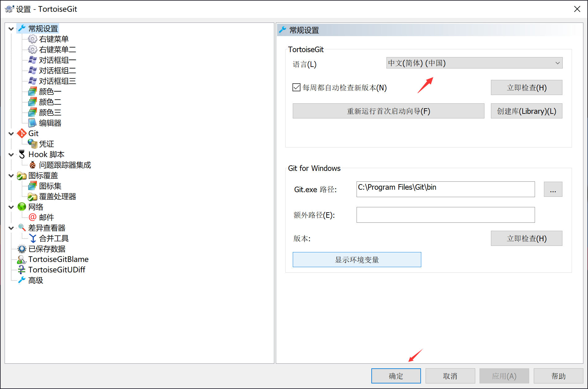Click the 取消 button
Viewport: 588px width, 389px height.
click(x=450, y=376)
